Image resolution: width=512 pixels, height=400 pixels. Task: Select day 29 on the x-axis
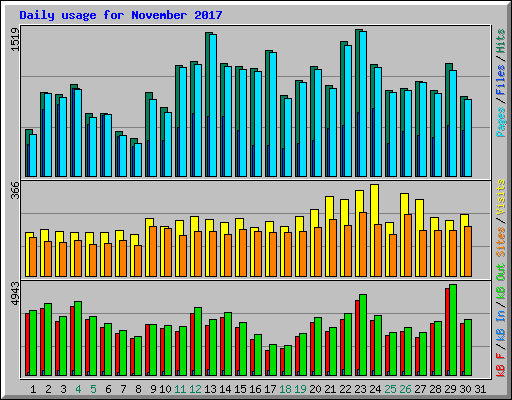coord(450,389)
